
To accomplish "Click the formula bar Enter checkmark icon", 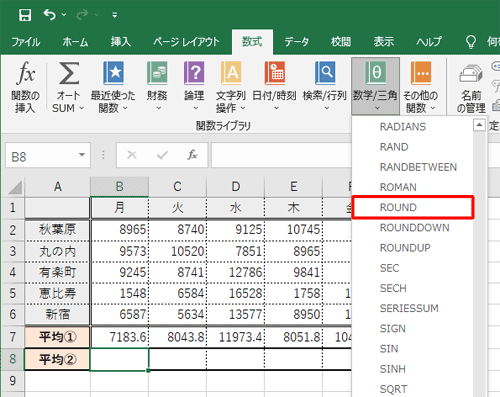I will [x=163, y=155].
